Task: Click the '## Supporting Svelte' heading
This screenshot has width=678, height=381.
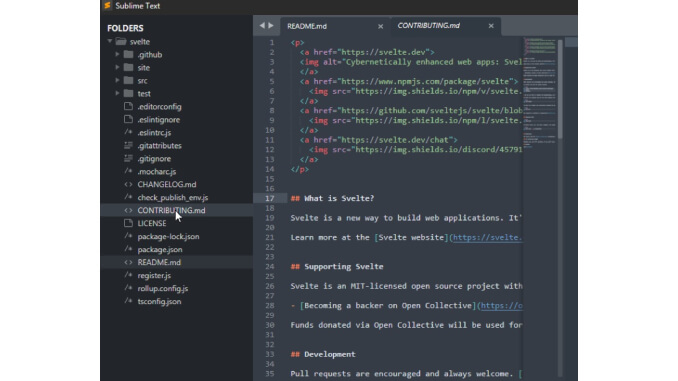Action: pyautogui.click(x=337, y=267)
